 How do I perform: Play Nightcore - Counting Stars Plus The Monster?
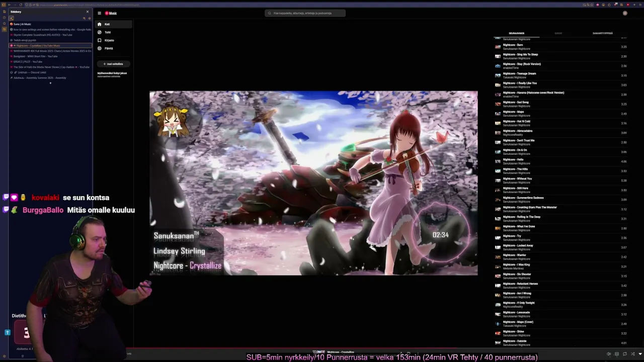(560, 209)
